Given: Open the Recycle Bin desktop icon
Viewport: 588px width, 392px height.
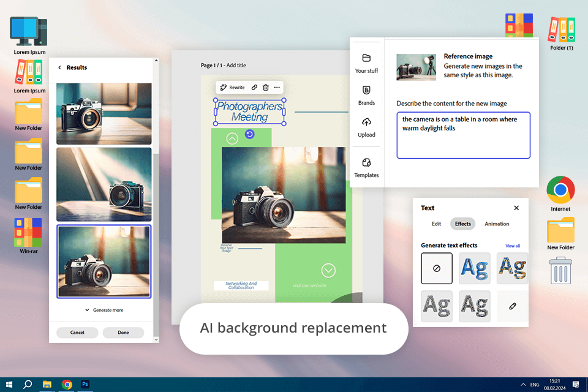Looking at the screenshot, I should coord(560,270).
